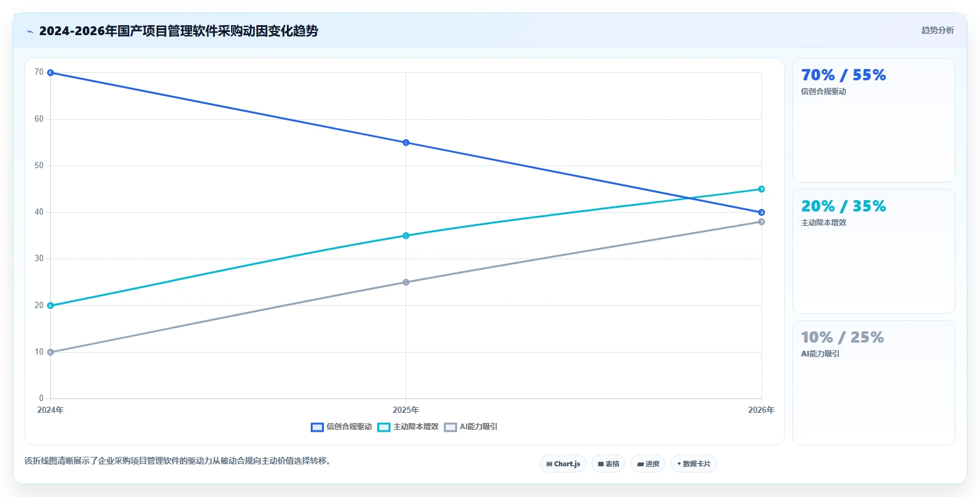Select the Chart.js chip

(x=563, y=464)
